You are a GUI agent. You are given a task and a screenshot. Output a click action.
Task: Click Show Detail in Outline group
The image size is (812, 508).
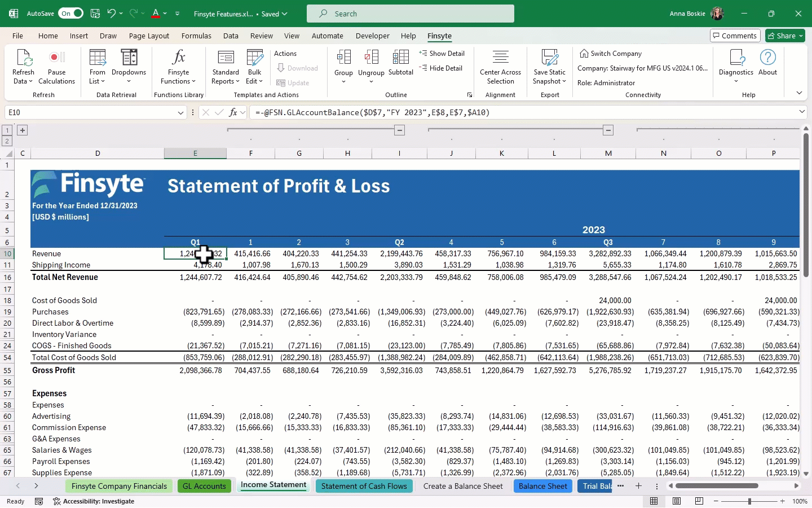pyautogui.click(x=442, y=53)
